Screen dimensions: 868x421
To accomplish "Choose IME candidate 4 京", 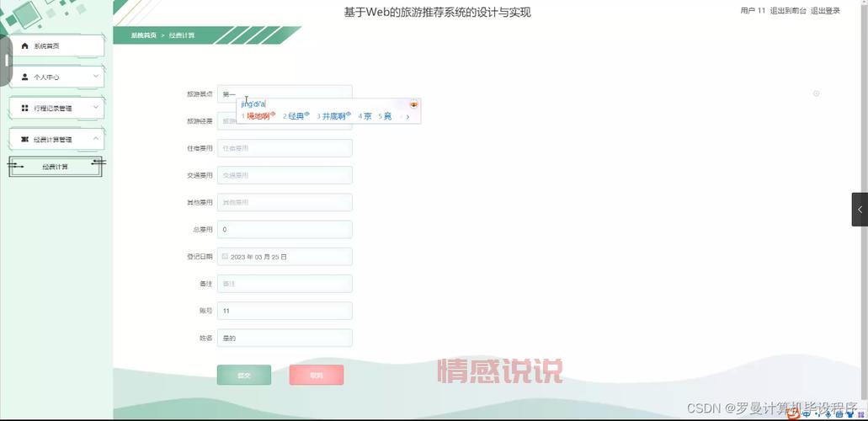I will click(x=365, y=116).
